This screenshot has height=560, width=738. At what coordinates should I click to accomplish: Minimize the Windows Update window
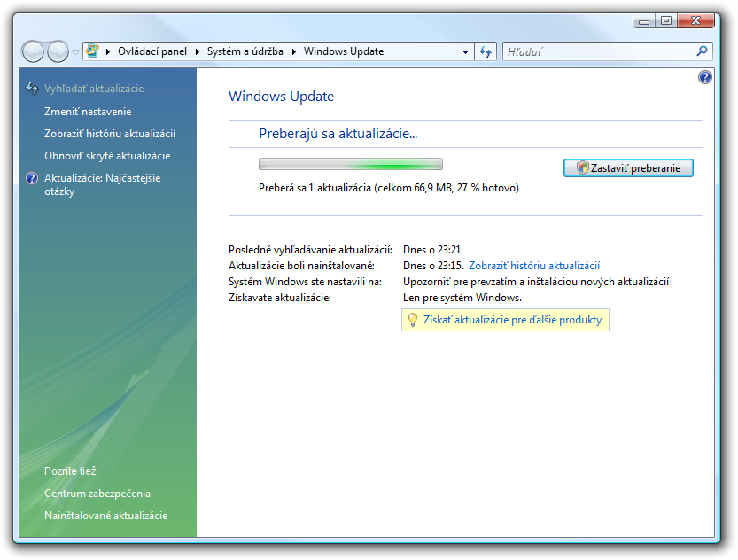coord(644,20)
